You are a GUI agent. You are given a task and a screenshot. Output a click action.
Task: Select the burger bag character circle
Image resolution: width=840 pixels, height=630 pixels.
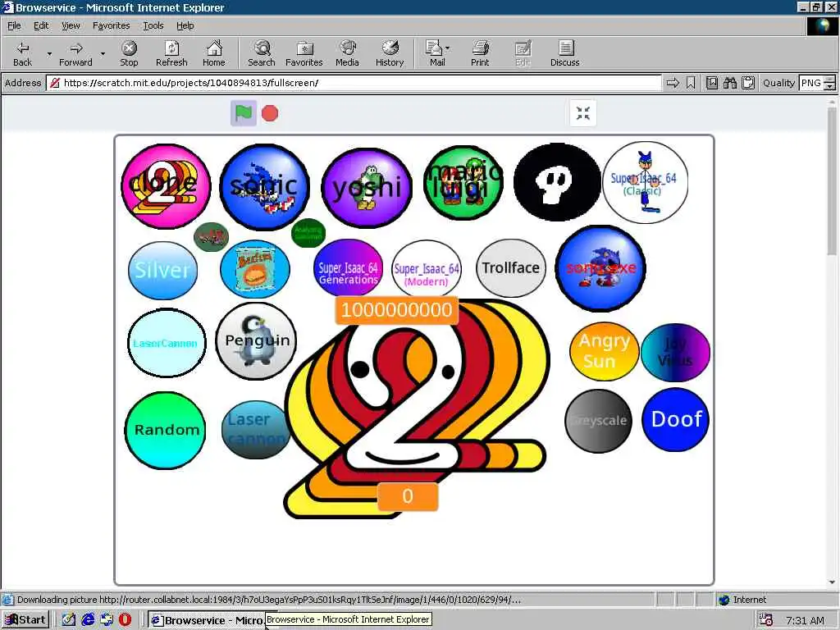pyautogui.click(x=255, y=269)
